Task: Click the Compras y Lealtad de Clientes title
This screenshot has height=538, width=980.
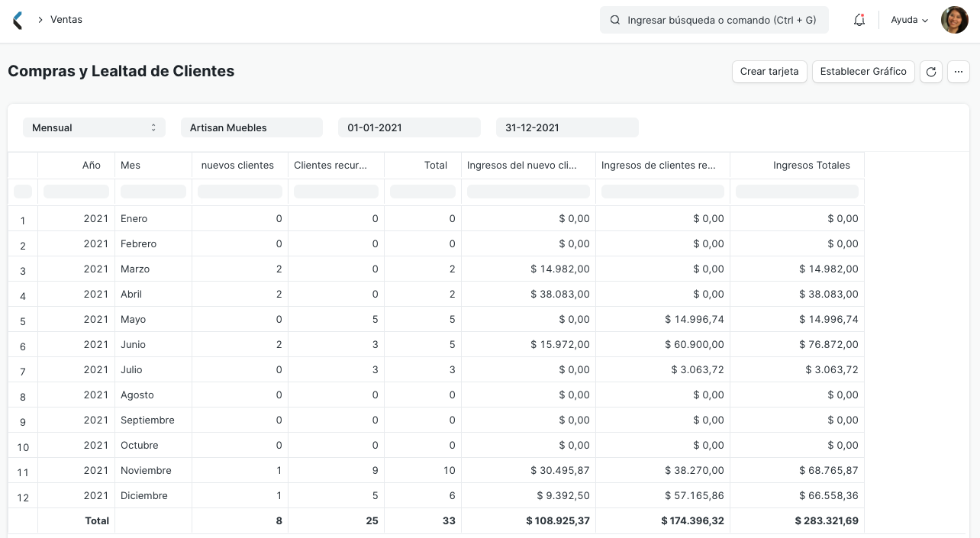Action: [x=120, y=70]
